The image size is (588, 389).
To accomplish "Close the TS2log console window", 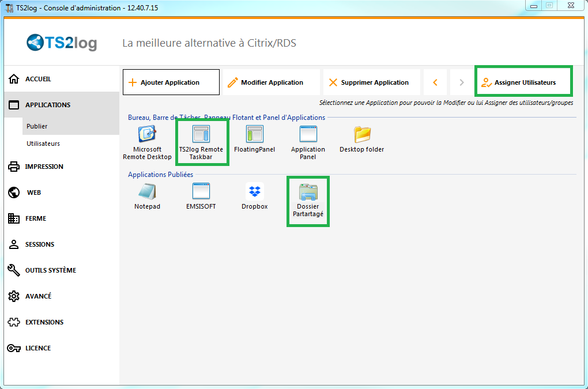I will [x=571, y=6].
